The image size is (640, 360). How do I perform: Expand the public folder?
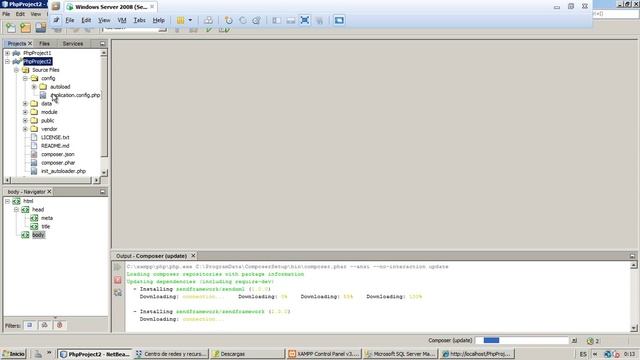coord(25,121)
